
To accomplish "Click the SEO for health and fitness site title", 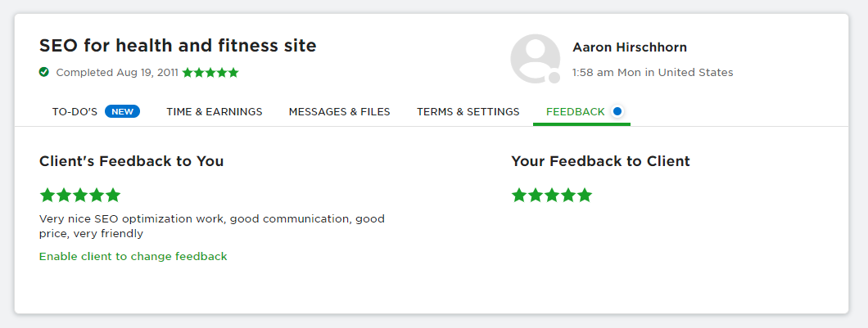I will [178, 45].
